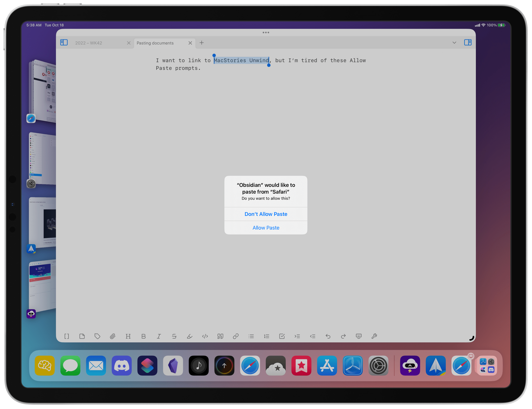Image resolution: width=532 pixels, height=409 pixels.
Task: Close the 2022 – WK42 tab
Action: 129,43
